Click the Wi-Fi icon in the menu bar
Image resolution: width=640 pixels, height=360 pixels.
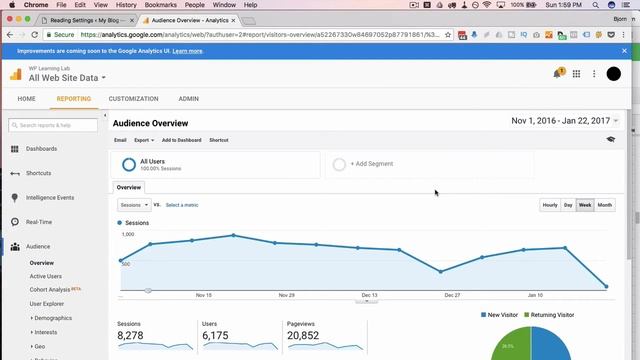pos(487,5)
